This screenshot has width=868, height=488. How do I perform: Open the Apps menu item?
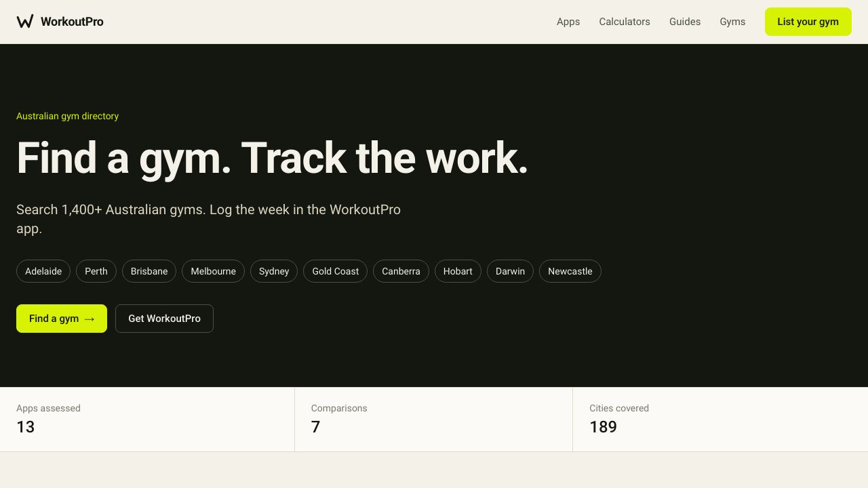tap(568, 22)
